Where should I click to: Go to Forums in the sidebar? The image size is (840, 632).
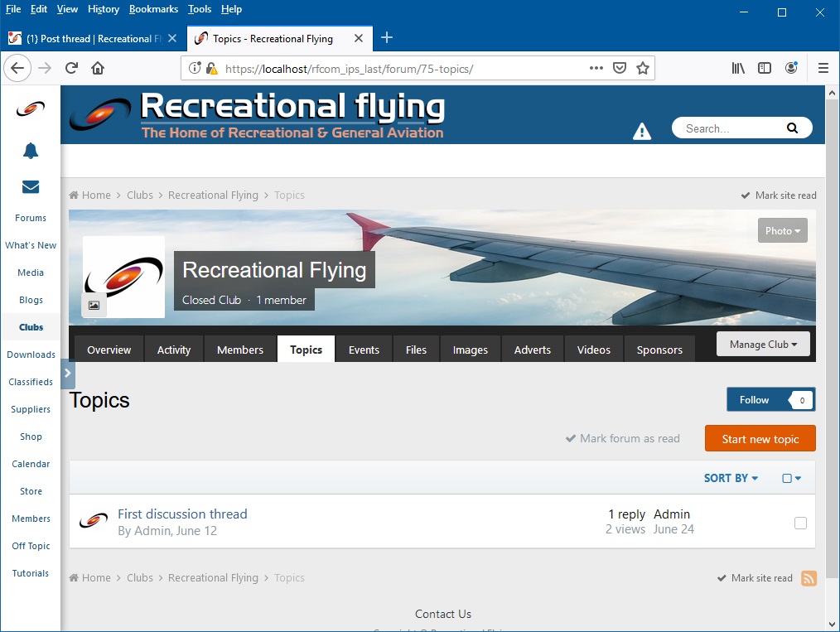point(31,218)
